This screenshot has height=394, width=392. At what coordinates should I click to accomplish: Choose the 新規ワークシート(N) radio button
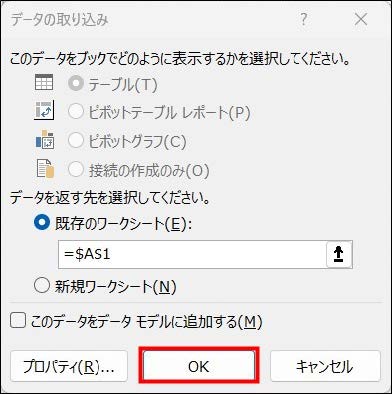coord(42,286)
